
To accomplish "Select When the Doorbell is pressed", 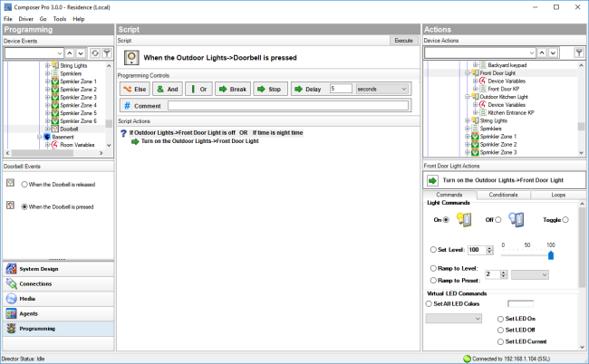I will 24,206.
